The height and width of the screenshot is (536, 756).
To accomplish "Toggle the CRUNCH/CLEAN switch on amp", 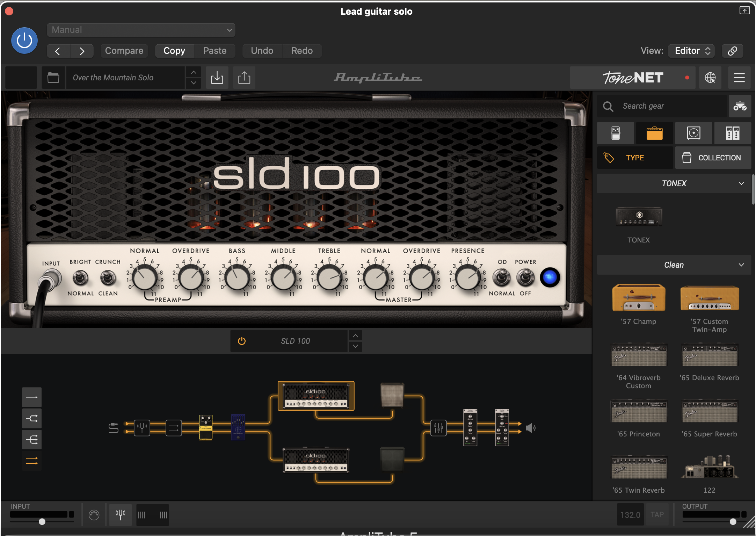I will pyautogui.click(x=108, y=278).
